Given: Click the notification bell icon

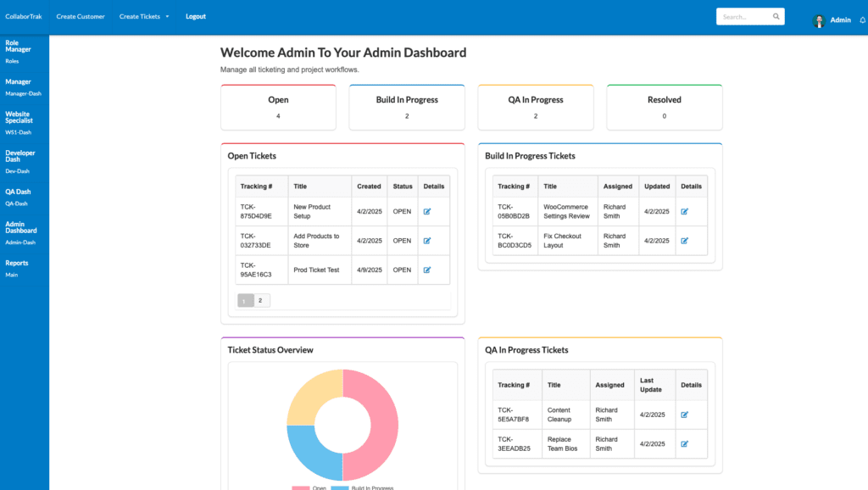Looking at the screenshot, I should [x=862, y=20].
